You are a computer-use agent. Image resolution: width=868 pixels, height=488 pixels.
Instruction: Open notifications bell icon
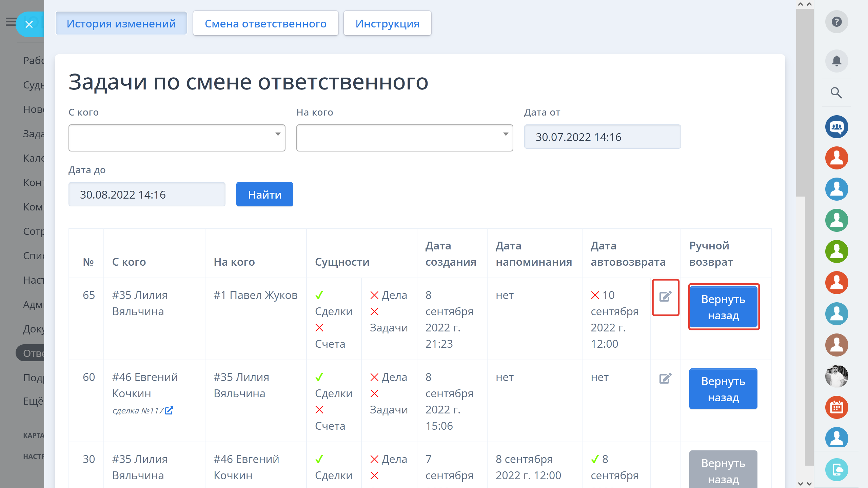(836, 61)
